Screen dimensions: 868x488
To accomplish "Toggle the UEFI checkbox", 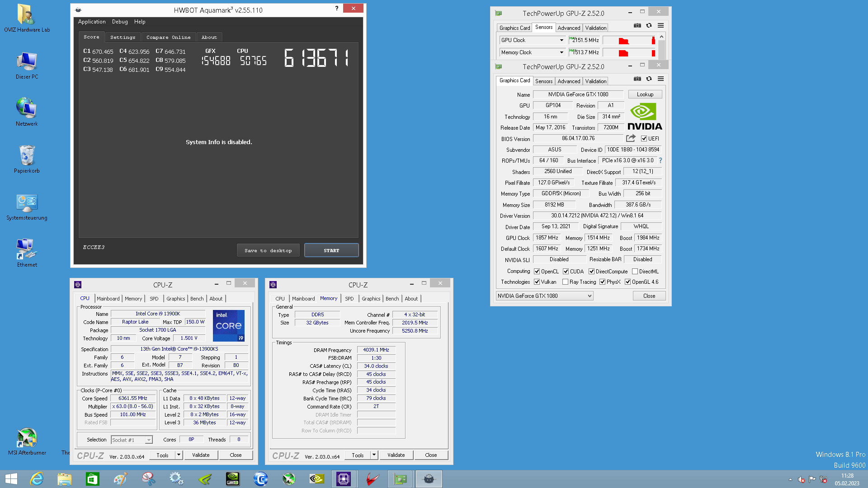I will (x=644, y=139).
